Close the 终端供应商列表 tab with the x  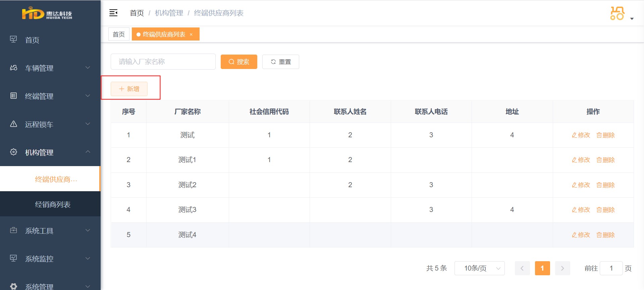(191, 34)
